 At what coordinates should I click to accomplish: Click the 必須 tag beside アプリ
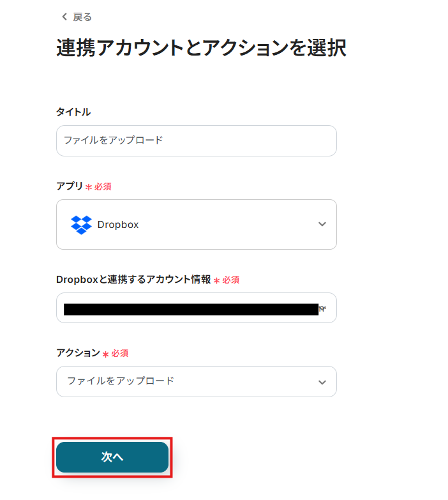(x=103, y=187)
